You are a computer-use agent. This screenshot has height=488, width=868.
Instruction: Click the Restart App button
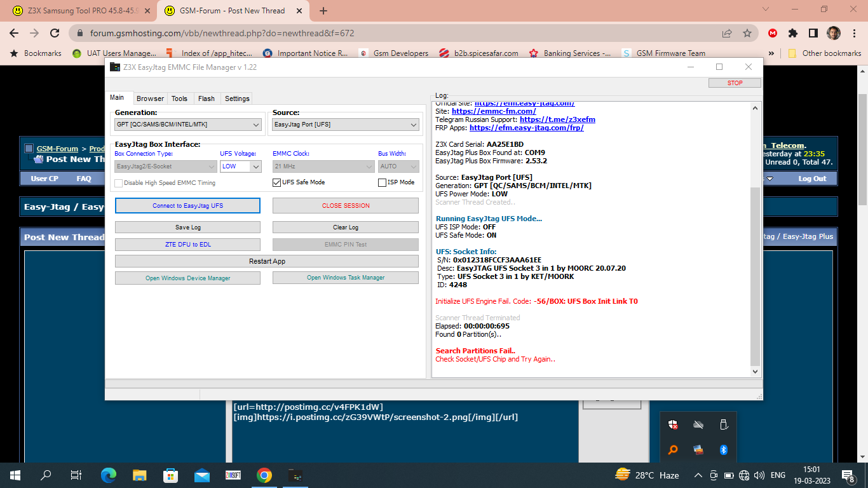[267, 261]
